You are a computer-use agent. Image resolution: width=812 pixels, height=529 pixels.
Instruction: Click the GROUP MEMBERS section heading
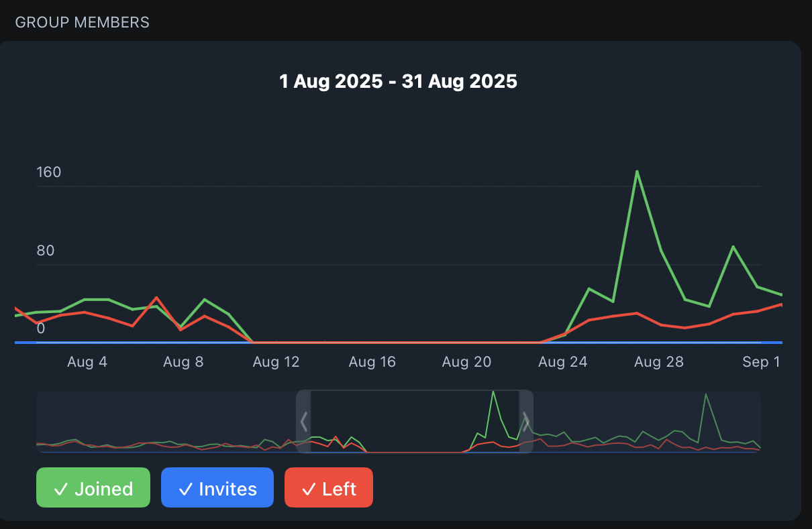coord(83,22)
